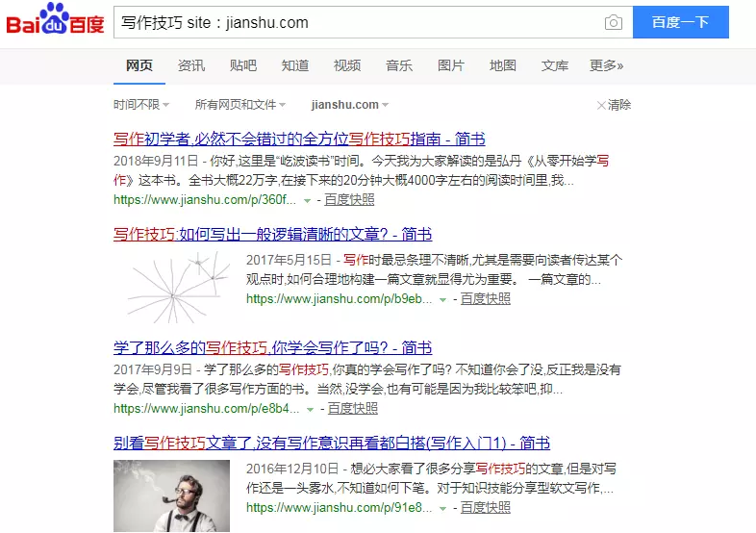The image size is (756, 533).
Task: Click URL https://www.jianshu.com/p/b9eb...
Action: (x=339, y=299)
